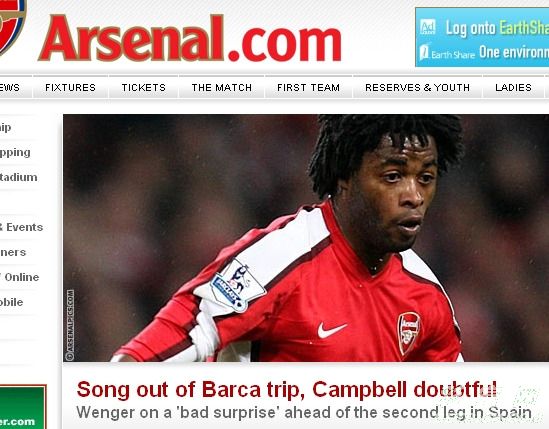Image resolution: width=549 pixels, height=429 pixels.
Task: Select the LADIES navigation item
Action: coord(513,87)
